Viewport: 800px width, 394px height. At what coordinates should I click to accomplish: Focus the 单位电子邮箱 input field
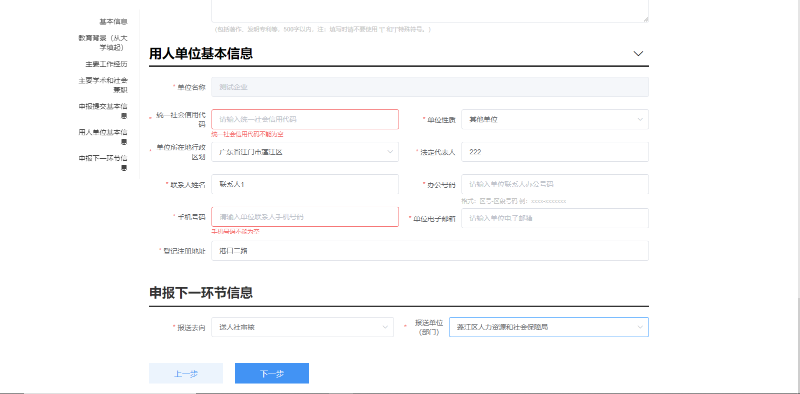tap(555, 218)
